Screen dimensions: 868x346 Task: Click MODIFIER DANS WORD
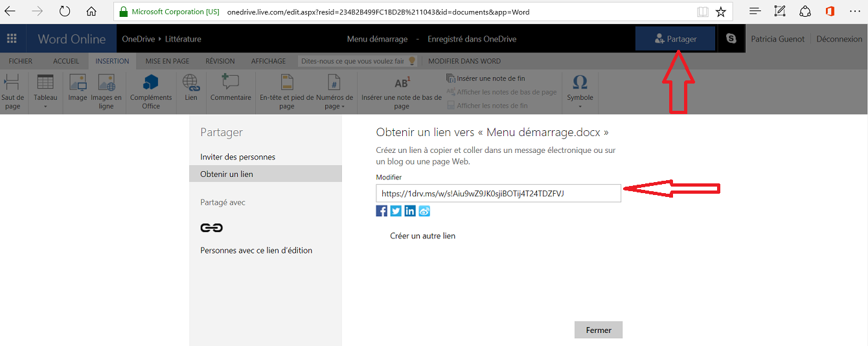point(464,61)
